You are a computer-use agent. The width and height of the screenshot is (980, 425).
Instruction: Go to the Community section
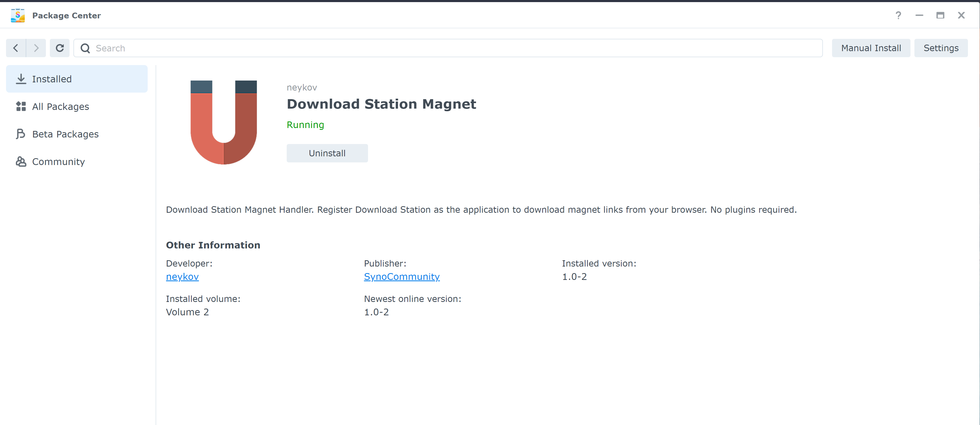click(58, 162)
